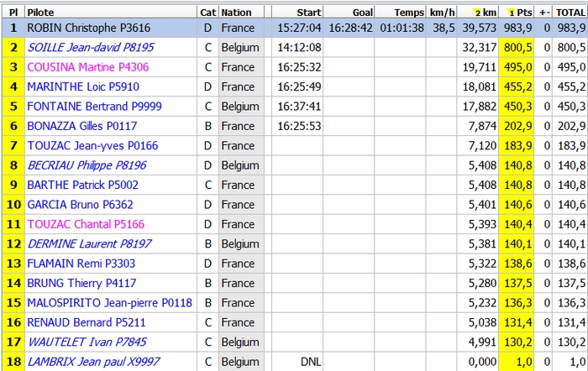Click the Pilote column header
Image resolution: width=588 pixels, height=371 pixels.
43,13
